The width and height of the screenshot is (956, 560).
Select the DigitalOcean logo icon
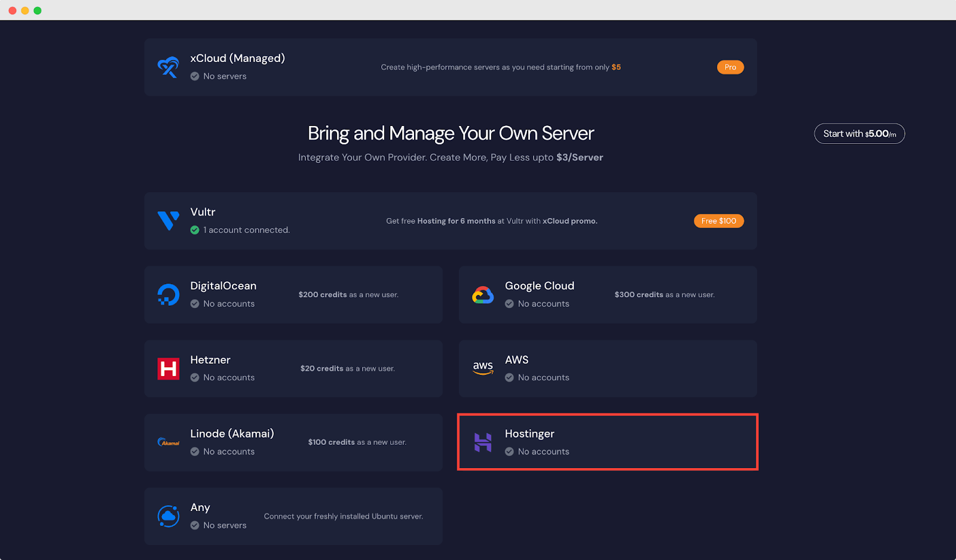click(168, 294)
